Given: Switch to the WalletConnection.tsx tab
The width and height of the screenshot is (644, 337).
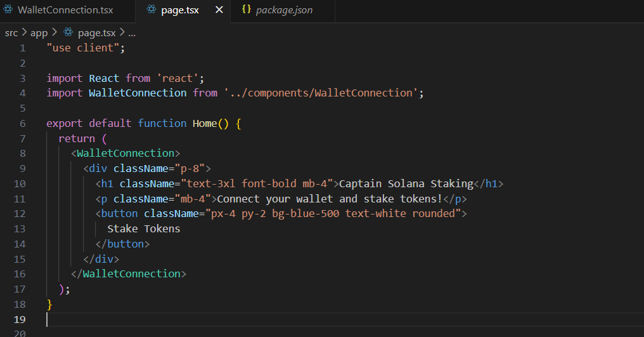Looking at the screenshot, I should pos(66,10).
